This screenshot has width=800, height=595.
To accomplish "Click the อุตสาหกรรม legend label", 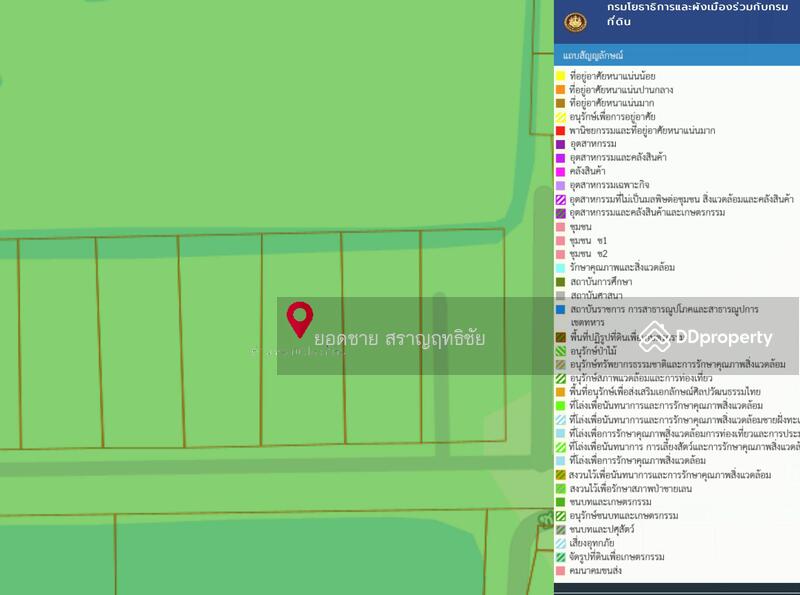I will pos(593,144).
